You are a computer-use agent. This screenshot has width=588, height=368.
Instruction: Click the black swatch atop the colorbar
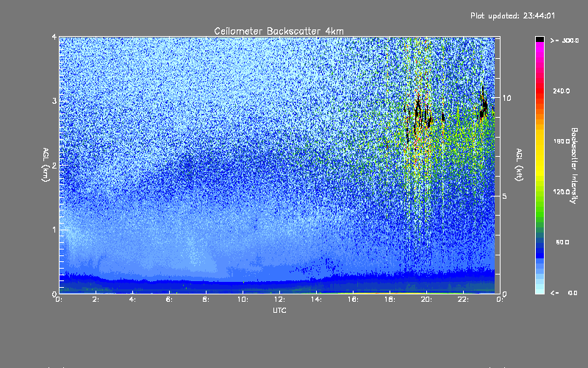(x=539, y=39)
